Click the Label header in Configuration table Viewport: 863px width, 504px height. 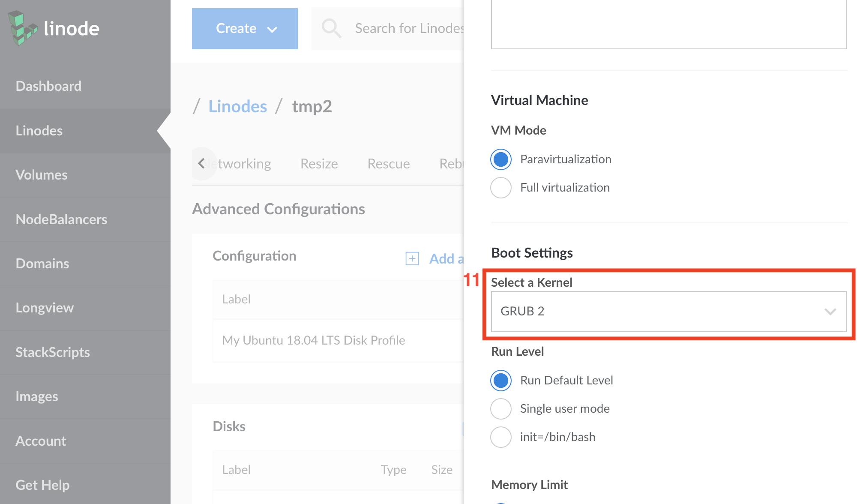236,299
